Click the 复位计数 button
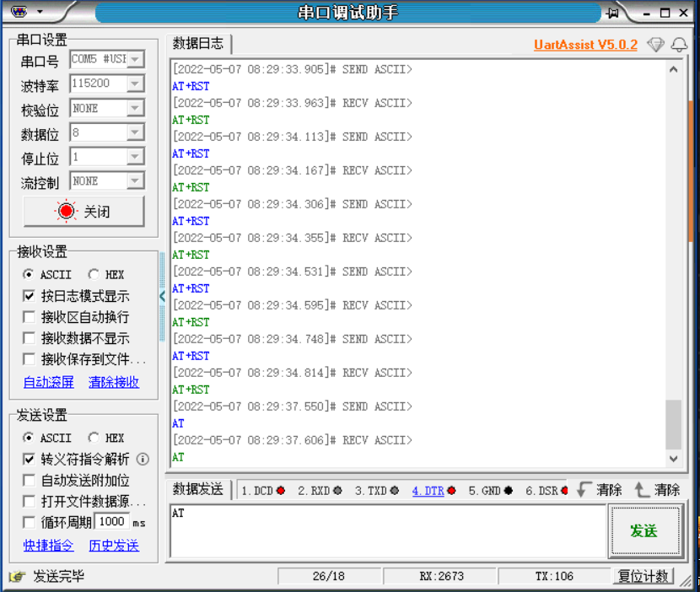 pos(643,576)
